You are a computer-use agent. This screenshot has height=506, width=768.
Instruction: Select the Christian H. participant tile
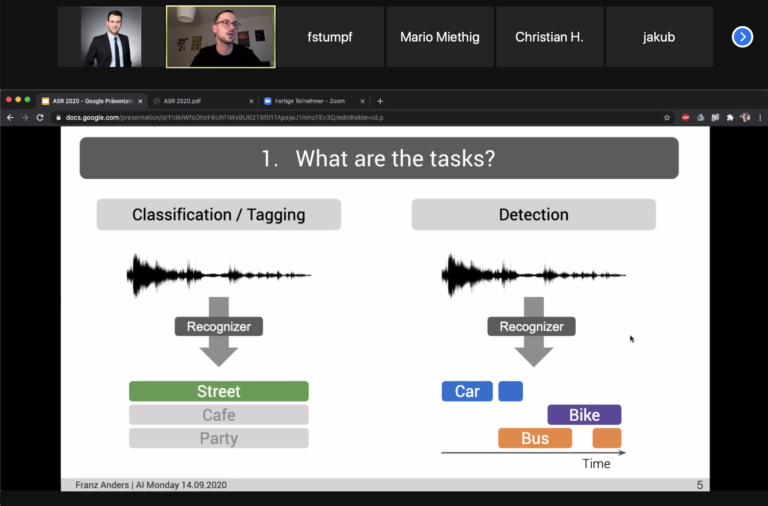pos(549,37)
